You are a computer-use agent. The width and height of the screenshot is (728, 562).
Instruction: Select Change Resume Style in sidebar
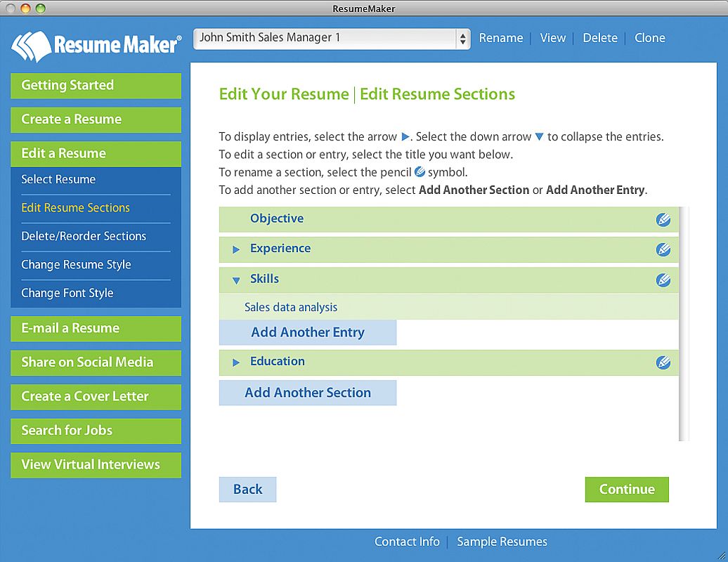pos(76,265)
